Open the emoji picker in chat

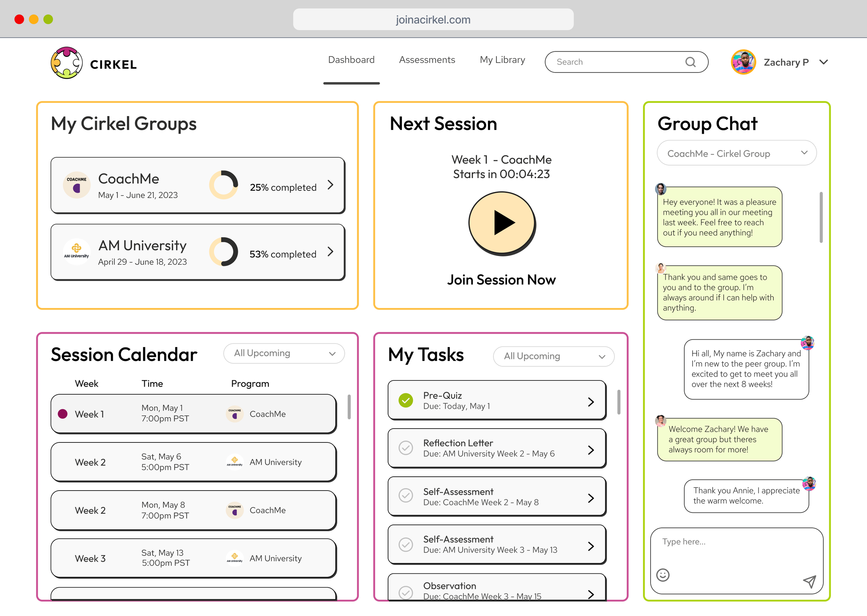coord(662,575)
